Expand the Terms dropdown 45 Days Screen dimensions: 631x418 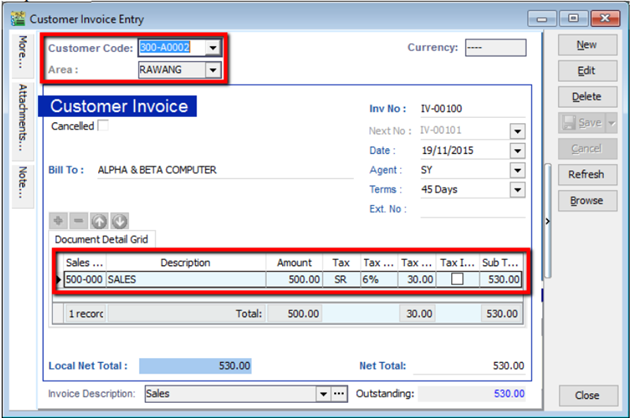pyautogui.click(x=517, y=190)
